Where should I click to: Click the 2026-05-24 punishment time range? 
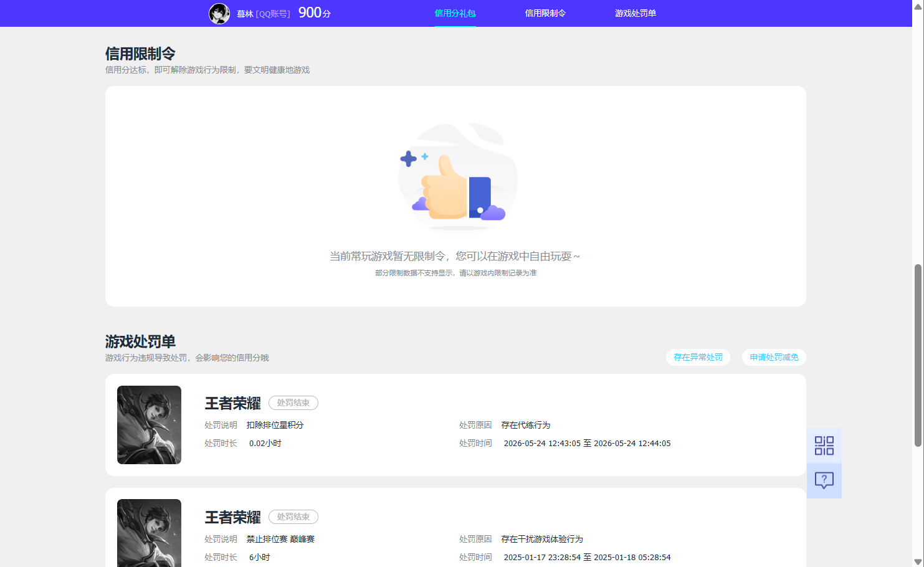click(587, 443)
